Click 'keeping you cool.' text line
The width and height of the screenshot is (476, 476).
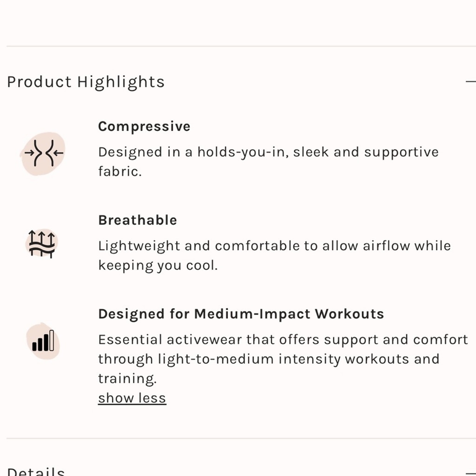[158, 265]
